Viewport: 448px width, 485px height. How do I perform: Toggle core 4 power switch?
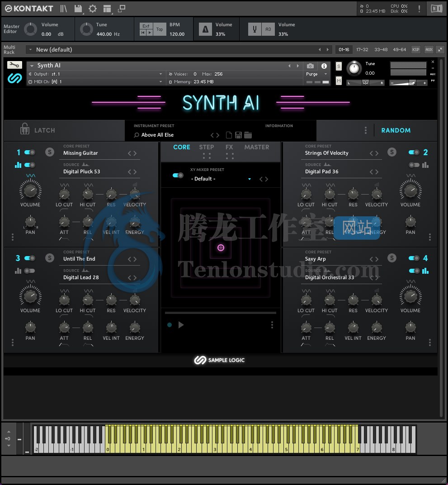coord(414,258)
